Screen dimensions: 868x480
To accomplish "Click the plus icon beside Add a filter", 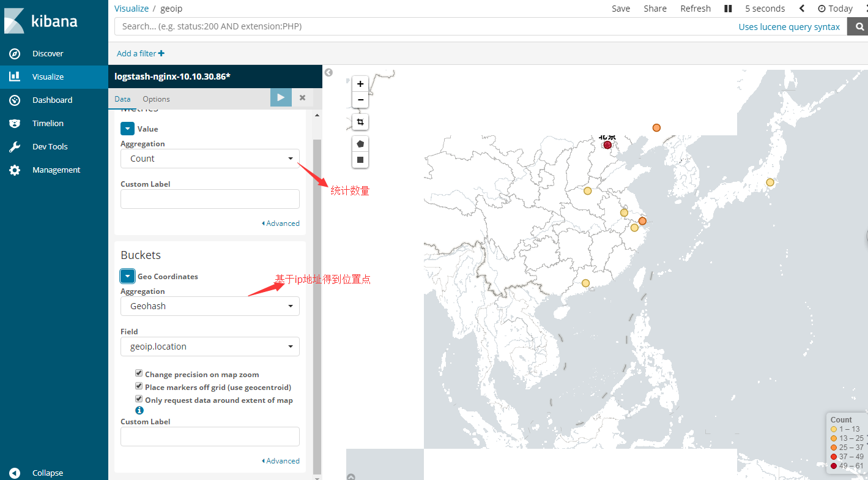I will tap(161, 53).
